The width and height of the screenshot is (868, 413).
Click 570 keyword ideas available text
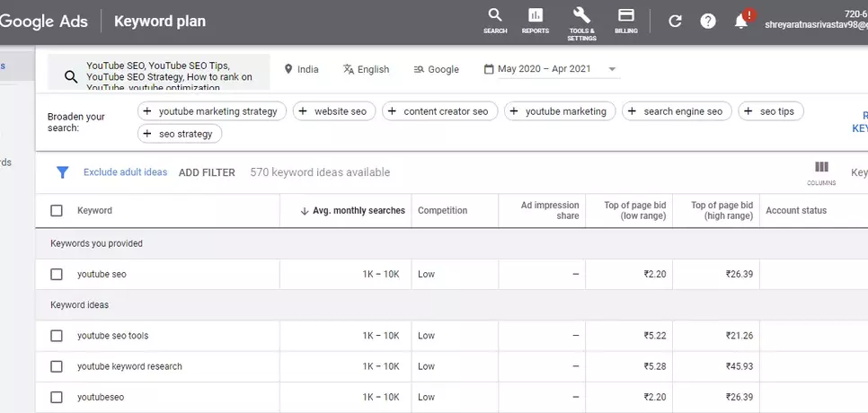pos(320,172)
